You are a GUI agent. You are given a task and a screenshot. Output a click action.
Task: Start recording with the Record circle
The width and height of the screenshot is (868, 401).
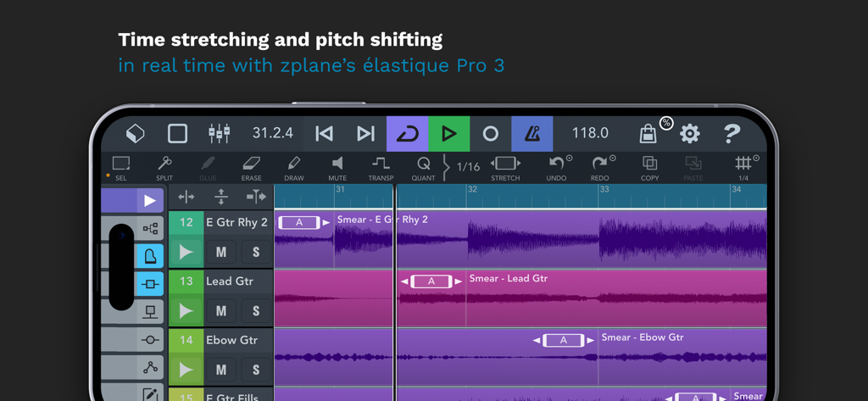pos(491,133)
